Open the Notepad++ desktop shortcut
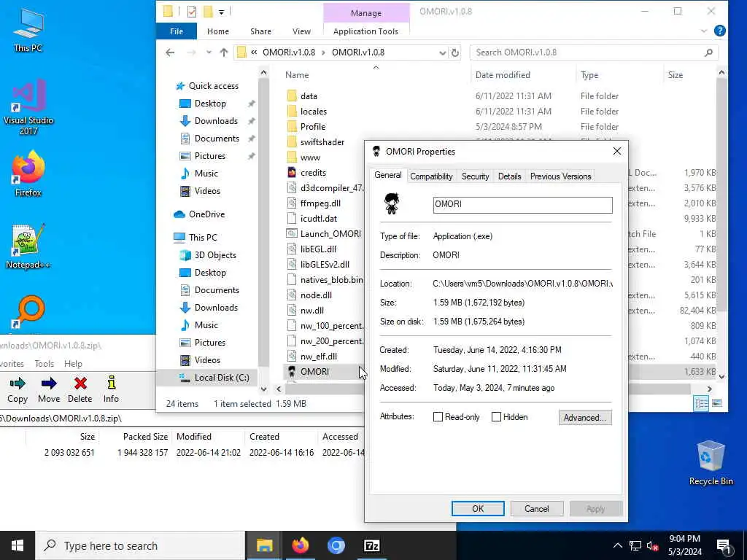Viewport: 747px width, 560px height. [x=28, y=246]
